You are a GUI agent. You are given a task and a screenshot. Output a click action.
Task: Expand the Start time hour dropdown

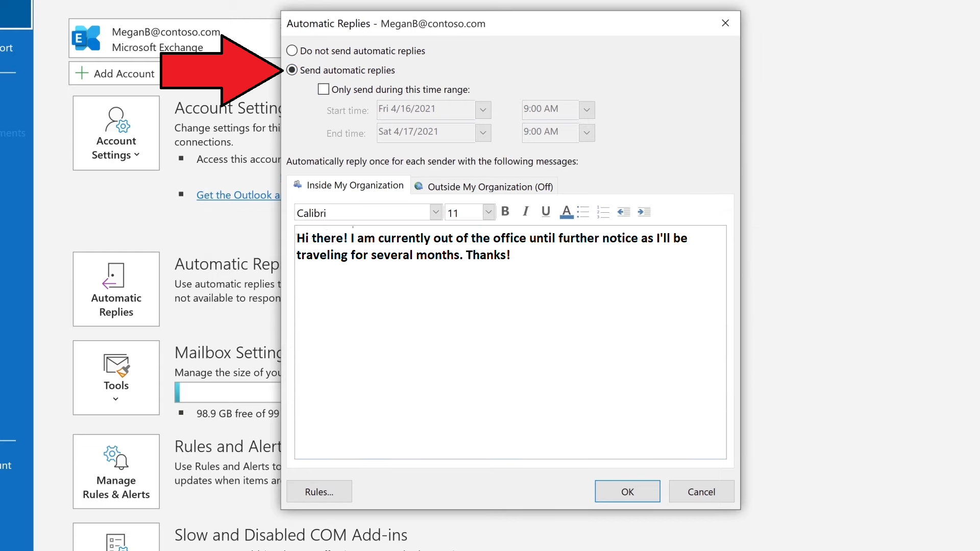click(x=587, y=109)
